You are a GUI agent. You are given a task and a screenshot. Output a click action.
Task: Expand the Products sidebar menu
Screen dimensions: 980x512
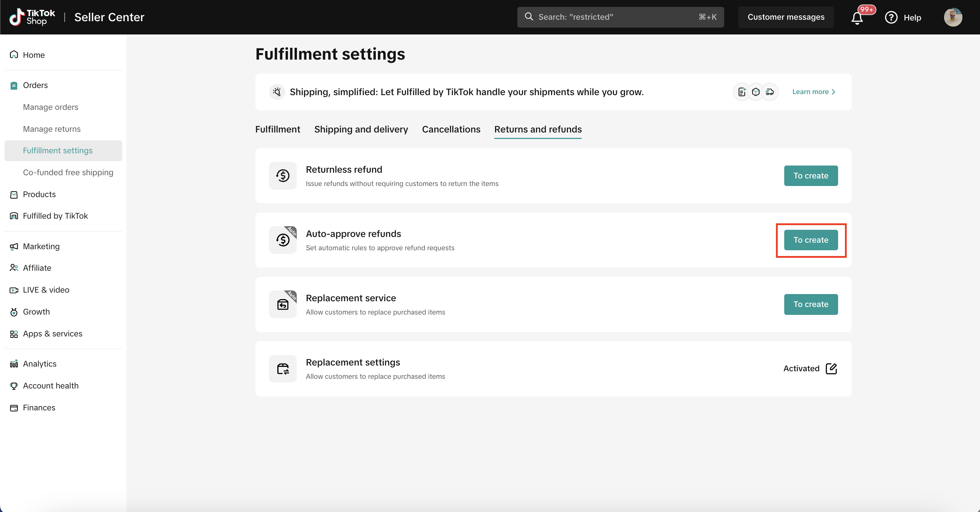click(x=39, y=194)
